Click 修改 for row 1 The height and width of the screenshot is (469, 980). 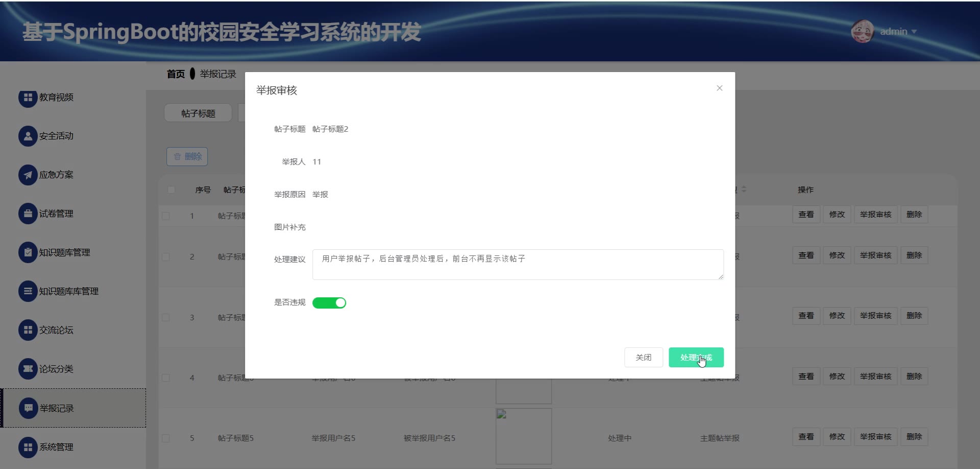click(x=837, y=215)
